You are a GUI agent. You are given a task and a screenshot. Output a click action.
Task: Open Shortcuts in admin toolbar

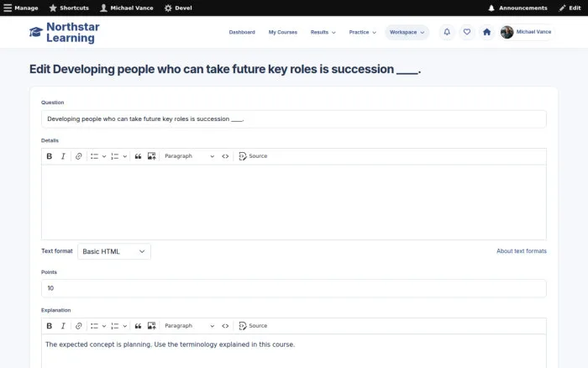pos(69,8)
